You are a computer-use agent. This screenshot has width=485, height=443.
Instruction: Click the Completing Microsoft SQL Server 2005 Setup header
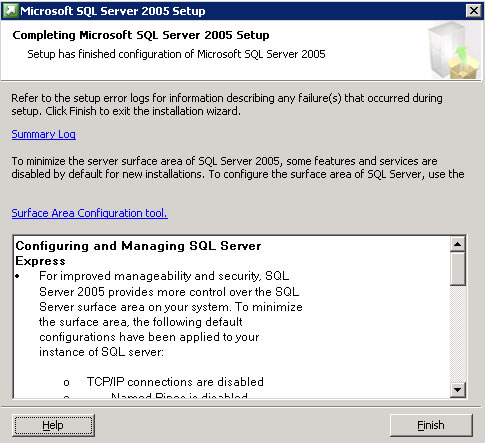coord(141,35)
